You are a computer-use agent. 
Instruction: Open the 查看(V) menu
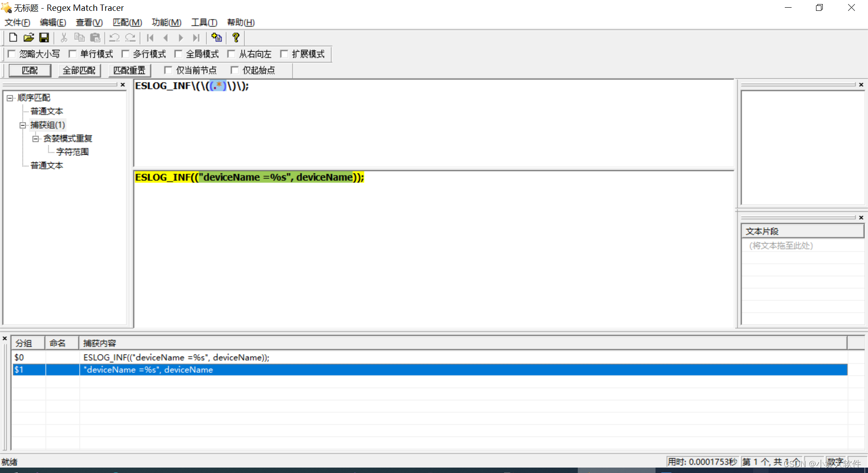(x=89, y=23)
